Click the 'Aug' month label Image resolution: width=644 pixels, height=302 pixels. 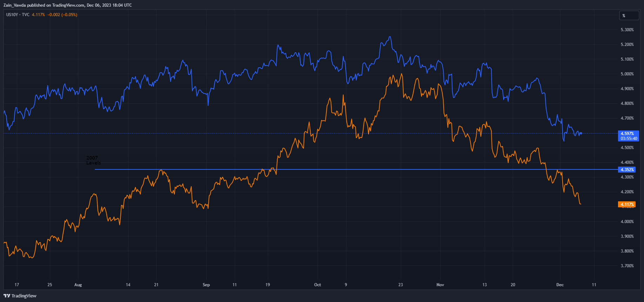pos(78,285)
